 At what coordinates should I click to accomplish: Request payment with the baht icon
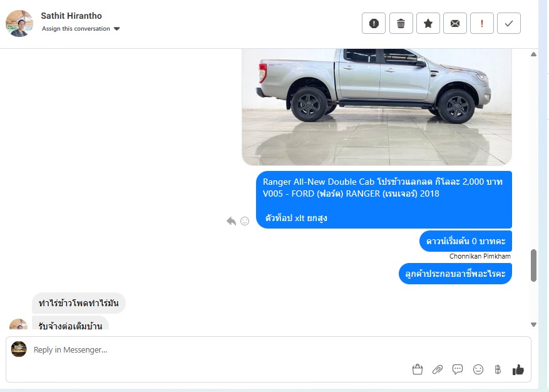point(498,369)
